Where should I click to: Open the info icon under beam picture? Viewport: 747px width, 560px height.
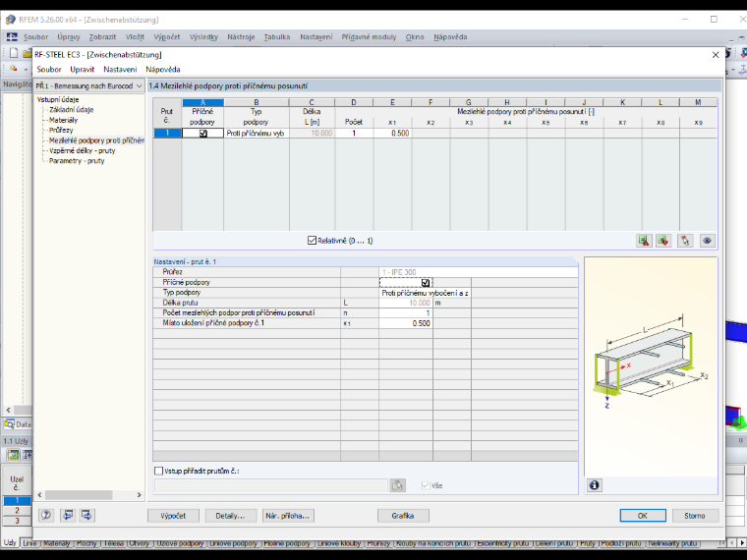[x=594, y=485]
